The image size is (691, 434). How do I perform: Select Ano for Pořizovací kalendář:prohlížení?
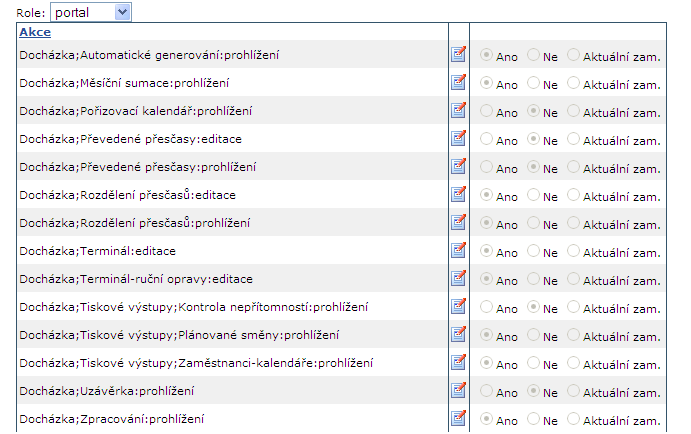pyautogui.click(x=486, y=111)
